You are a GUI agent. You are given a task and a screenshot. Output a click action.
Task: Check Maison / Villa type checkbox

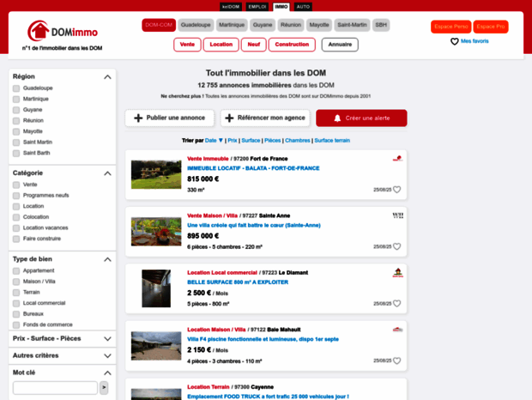[16, 282]
